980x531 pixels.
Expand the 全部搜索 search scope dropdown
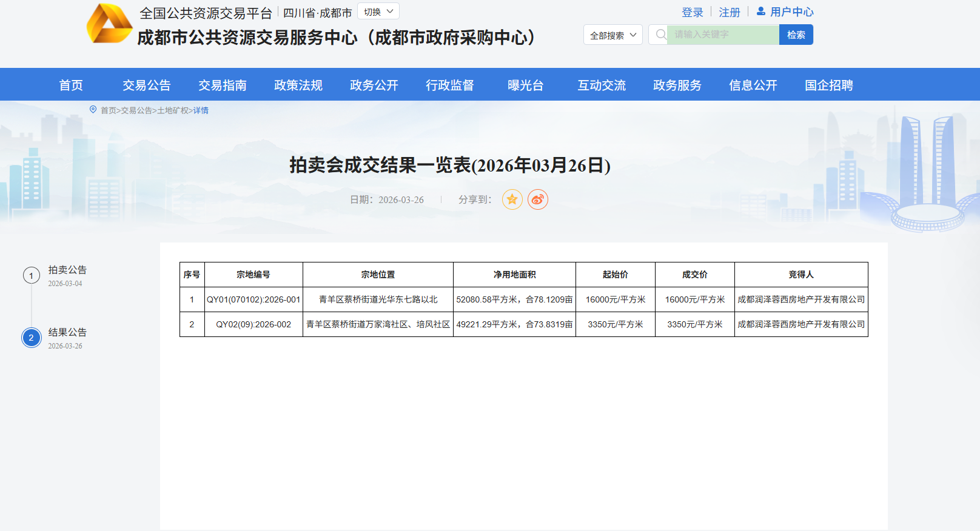(612, 35)
